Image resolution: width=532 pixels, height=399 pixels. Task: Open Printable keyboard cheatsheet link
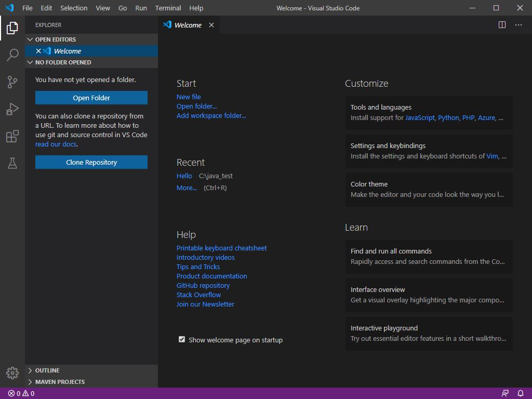tap(221, 248)
